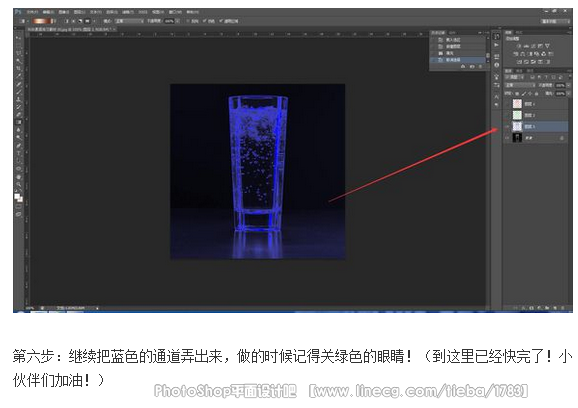Select the Zoom magnifier tool
The height and width of the screenshot is (408, 578).
pyautogui.click(x=18, y=184)
